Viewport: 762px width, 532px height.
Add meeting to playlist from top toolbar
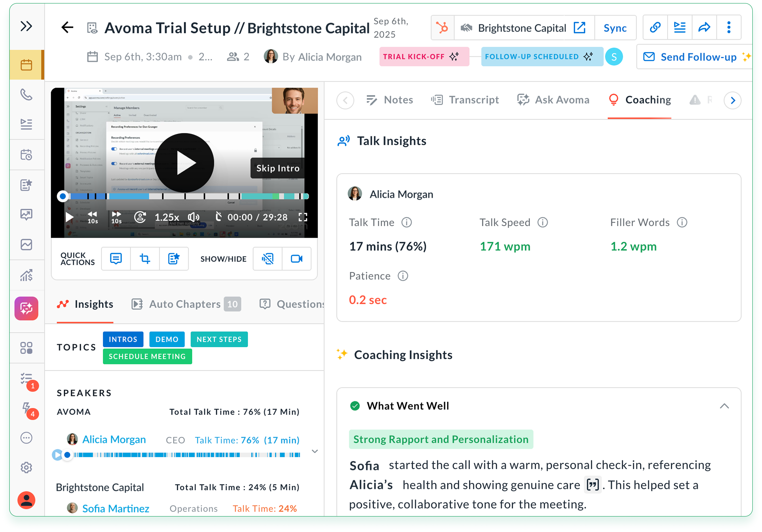pos(680,27)
